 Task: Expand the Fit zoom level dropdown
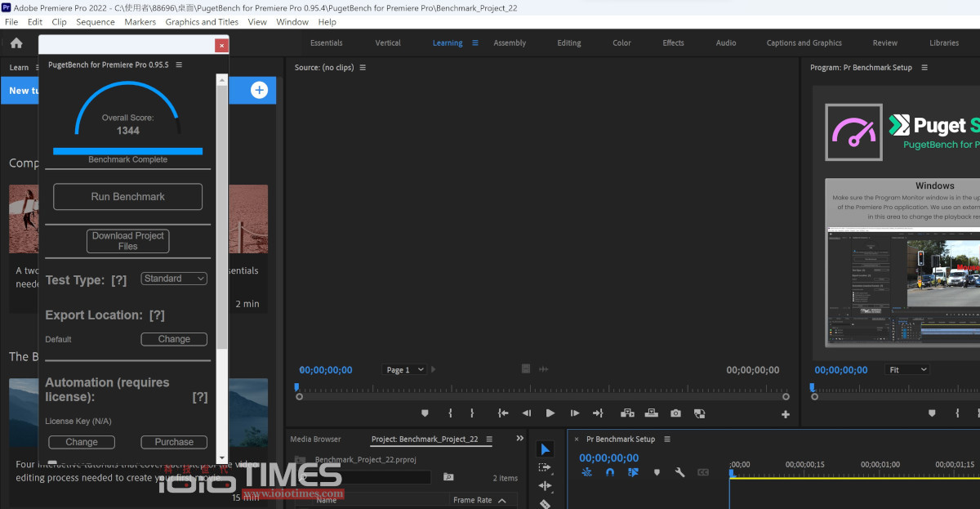(907, 370)
